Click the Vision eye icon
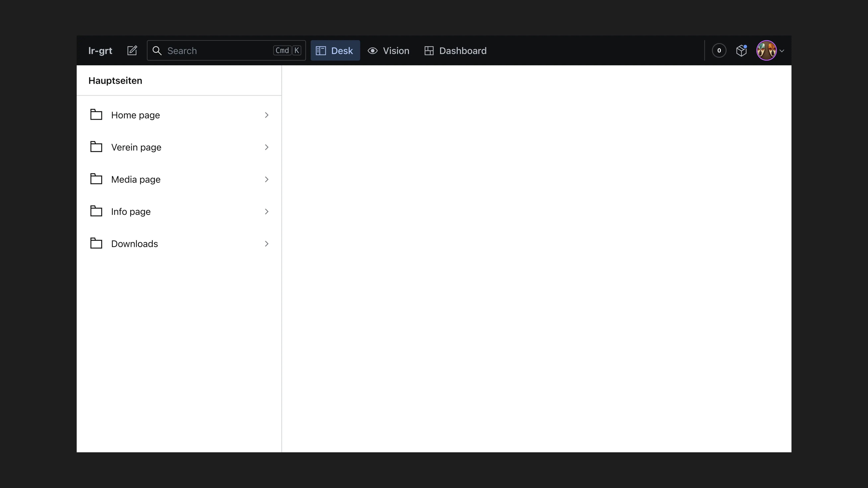 (372, 51)
